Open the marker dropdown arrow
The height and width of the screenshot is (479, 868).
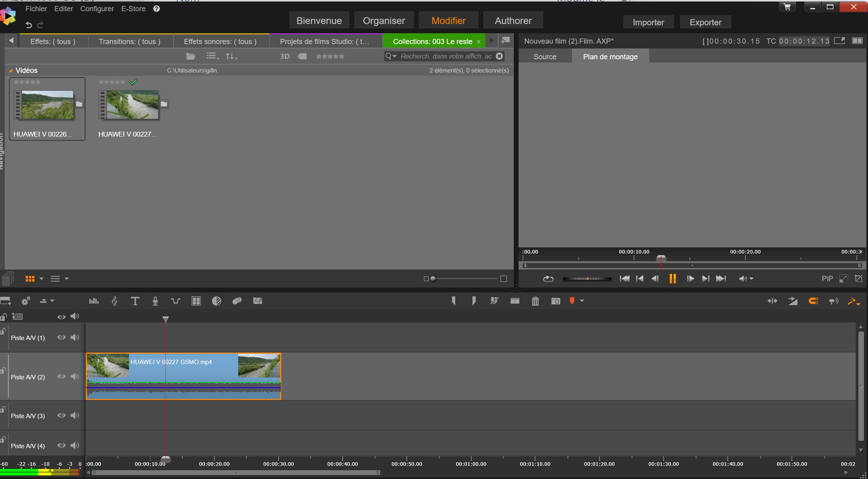(582, 301)
